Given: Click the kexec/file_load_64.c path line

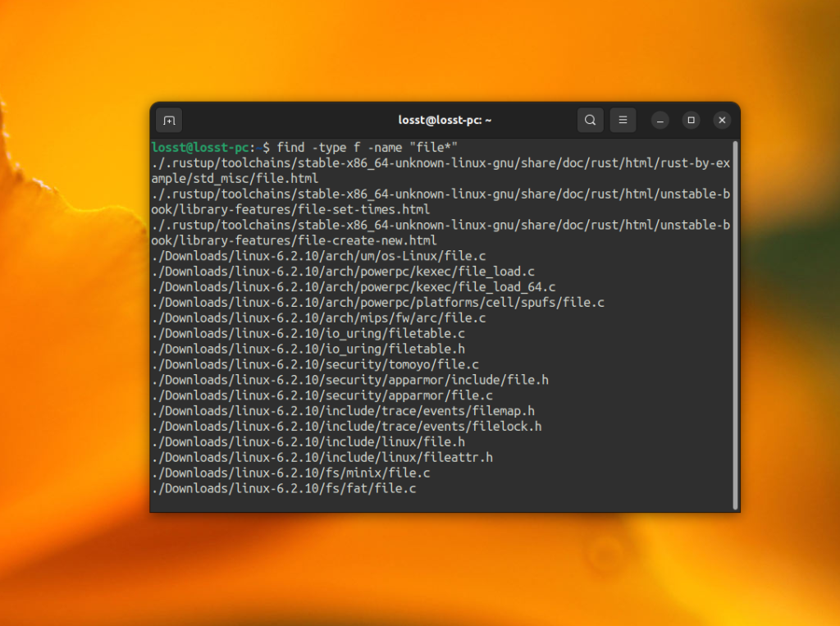Looking at the screenshot, I should [x=353, y=287].
